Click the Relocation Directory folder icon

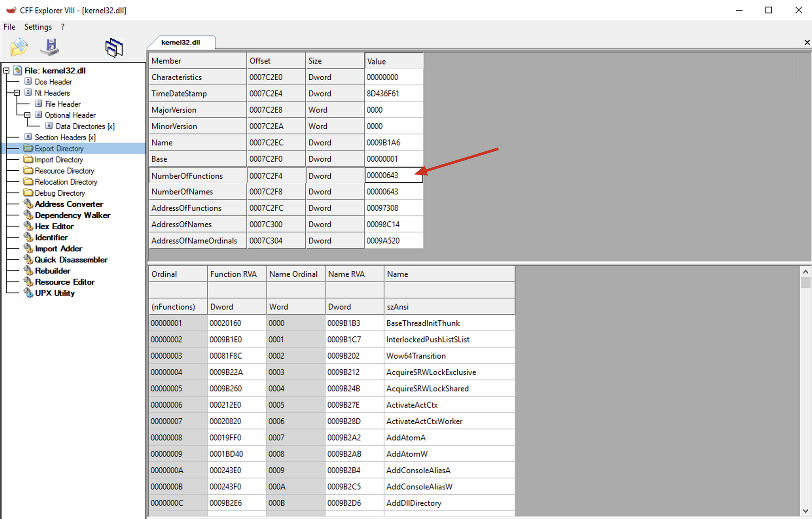click(28, 182)
